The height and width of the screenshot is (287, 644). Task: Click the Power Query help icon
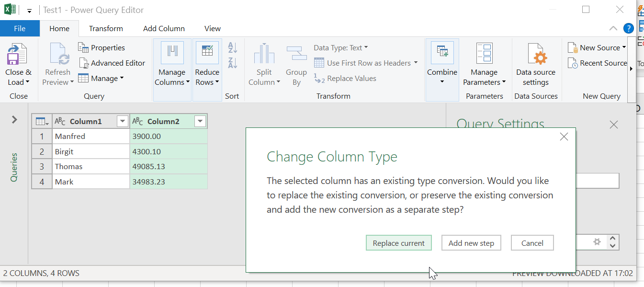tap(628, 28)
